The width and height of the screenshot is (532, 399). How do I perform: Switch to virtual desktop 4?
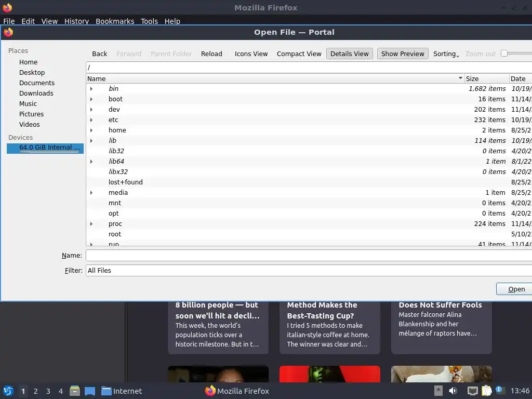click(x=61, y=391)
